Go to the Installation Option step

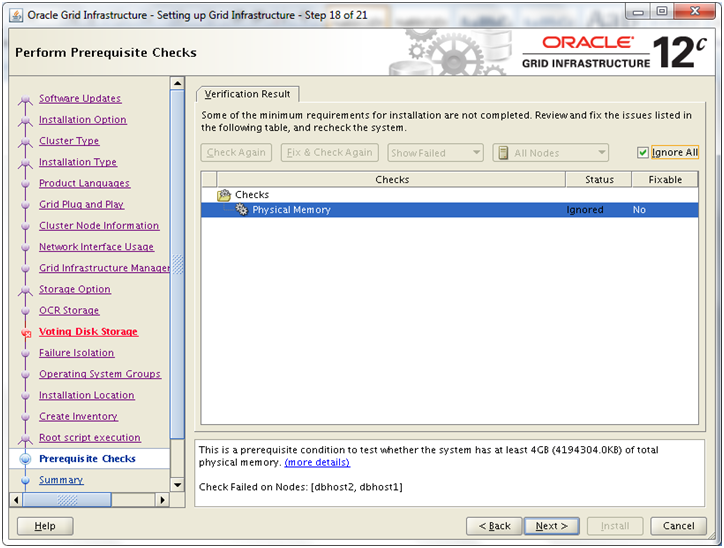83,120
